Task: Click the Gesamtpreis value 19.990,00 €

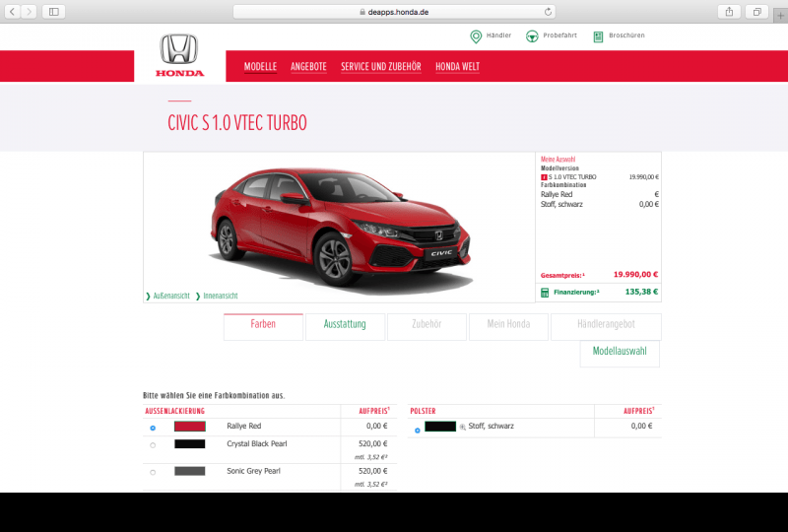Action: coord(635,275)
